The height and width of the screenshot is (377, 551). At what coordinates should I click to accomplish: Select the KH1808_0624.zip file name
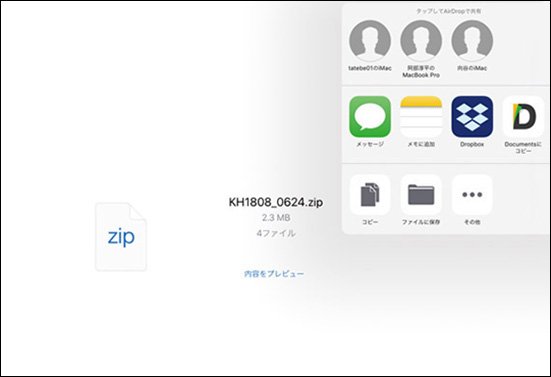(x=276, y=202)
